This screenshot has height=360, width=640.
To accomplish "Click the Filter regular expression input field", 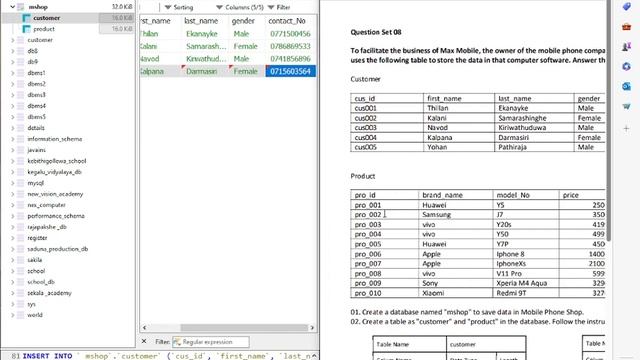I will click(x=211, y=342).
